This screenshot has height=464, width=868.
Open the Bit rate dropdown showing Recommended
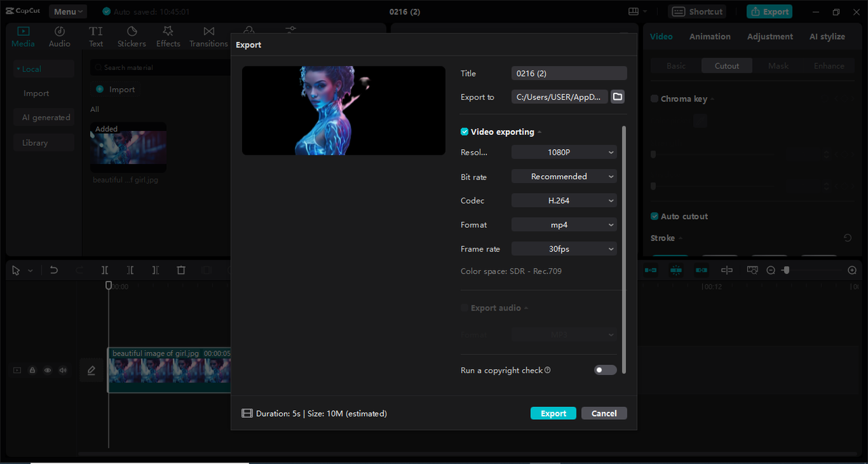(x=564, y=176)
